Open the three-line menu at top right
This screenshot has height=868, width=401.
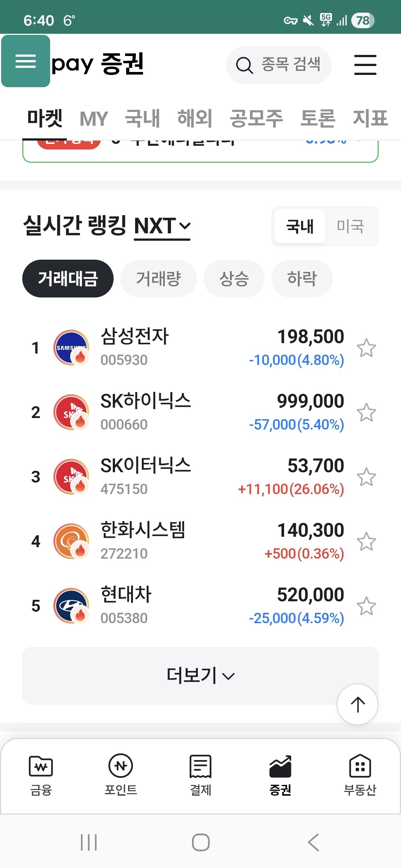pyautogui.click(x=365, y=65)
